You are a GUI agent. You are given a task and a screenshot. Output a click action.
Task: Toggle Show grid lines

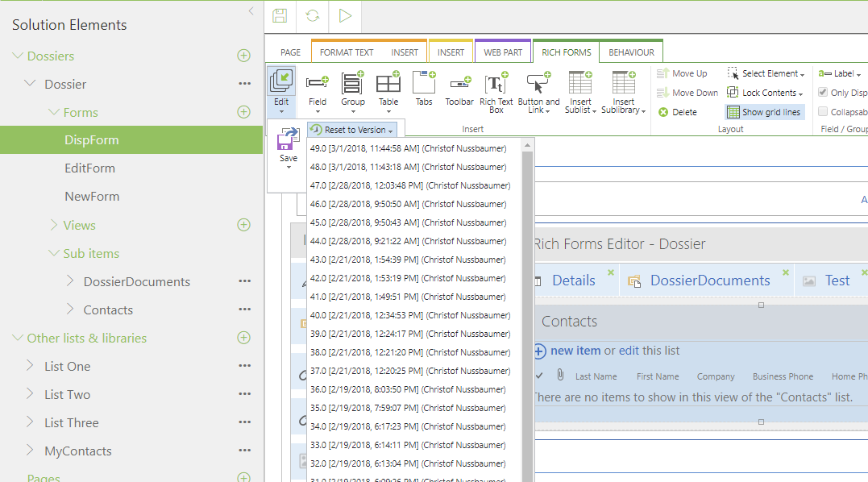coord(764,112)
